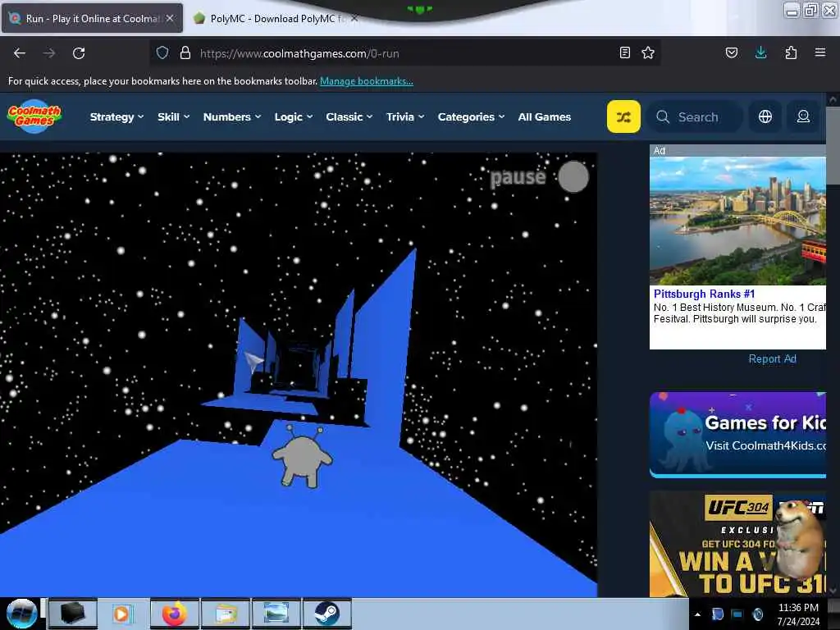Click the browser Back arrow

tap(20, 53)
